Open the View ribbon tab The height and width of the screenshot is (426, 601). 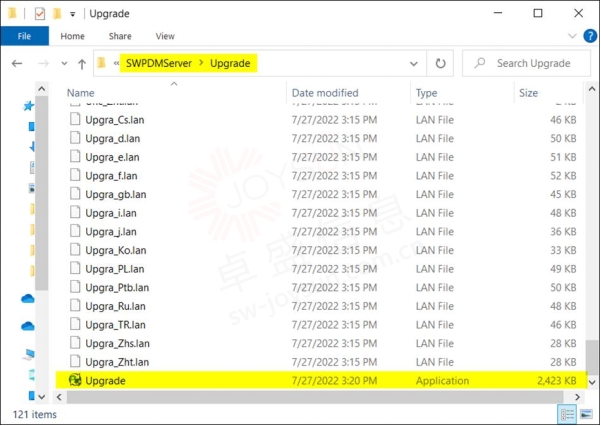165,36
